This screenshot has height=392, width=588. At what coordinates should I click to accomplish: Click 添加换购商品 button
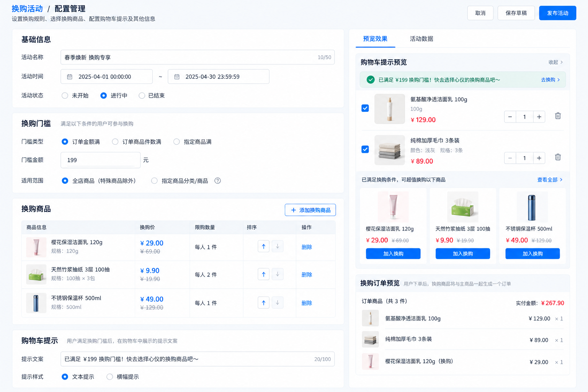(x=310, y=210)
